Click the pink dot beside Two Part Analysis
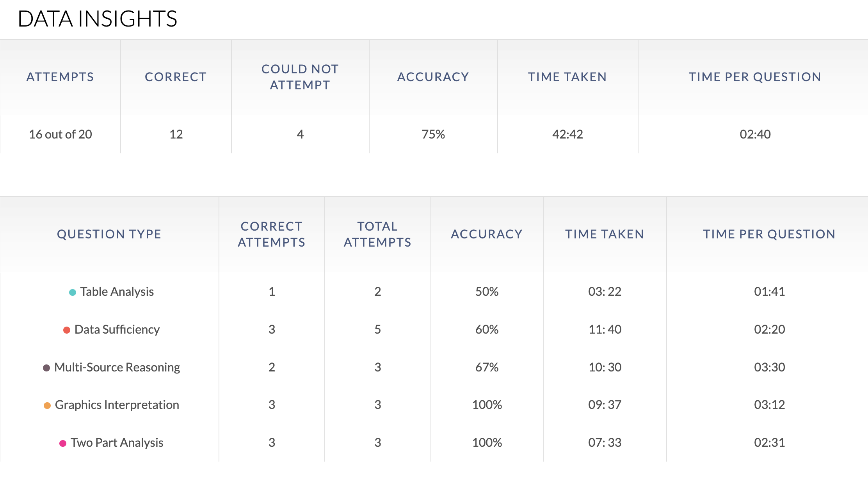 pyautogui.click(x=63, y=443)
